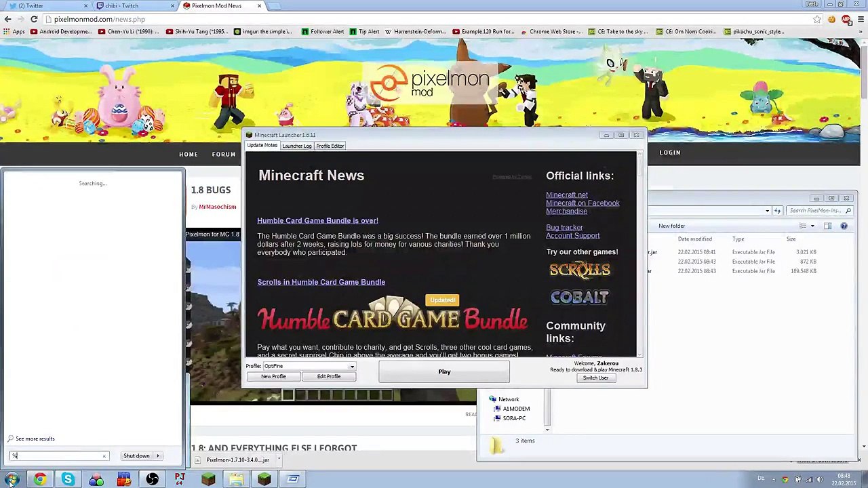Click the New Profile button
Screen dimensions: 868x488
273,376
